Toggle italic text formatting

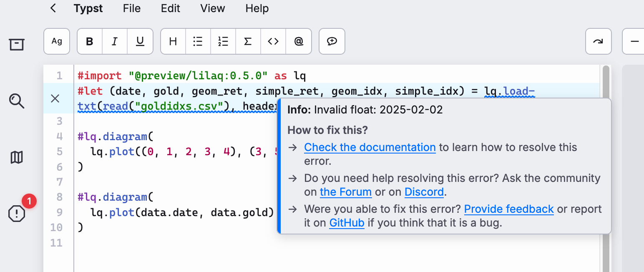click(x=115, y=41)
